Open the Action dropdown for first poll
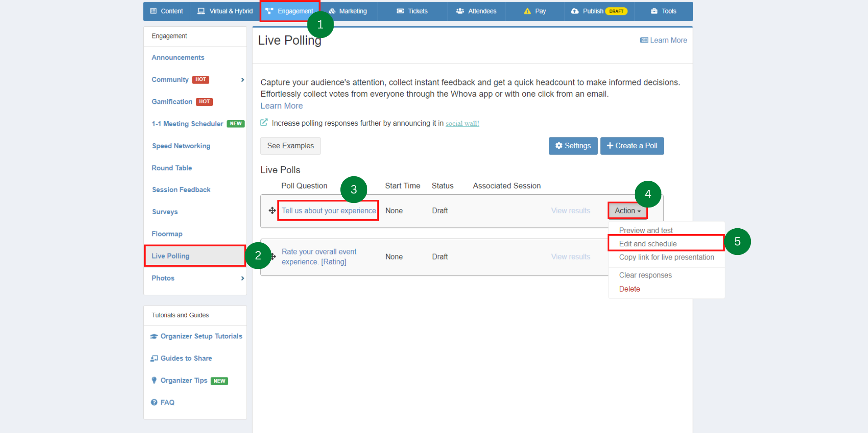 pos(627,211)
